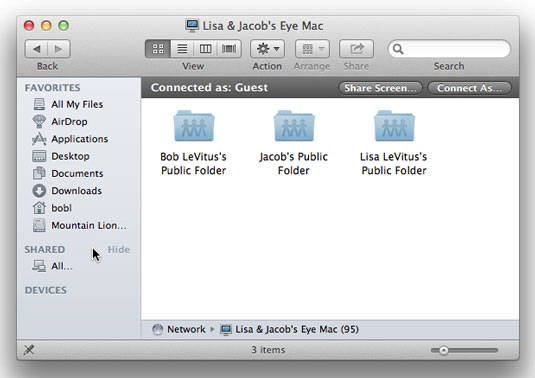Hide the Shared sidebar section

point(119,249)
